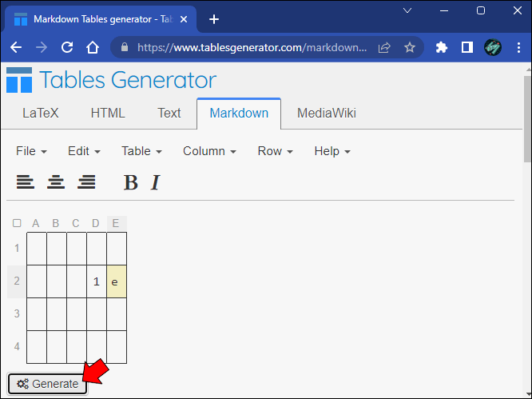532x399 pixels.
Task: Align cell text to the left
Action: [x=26, y=182]
